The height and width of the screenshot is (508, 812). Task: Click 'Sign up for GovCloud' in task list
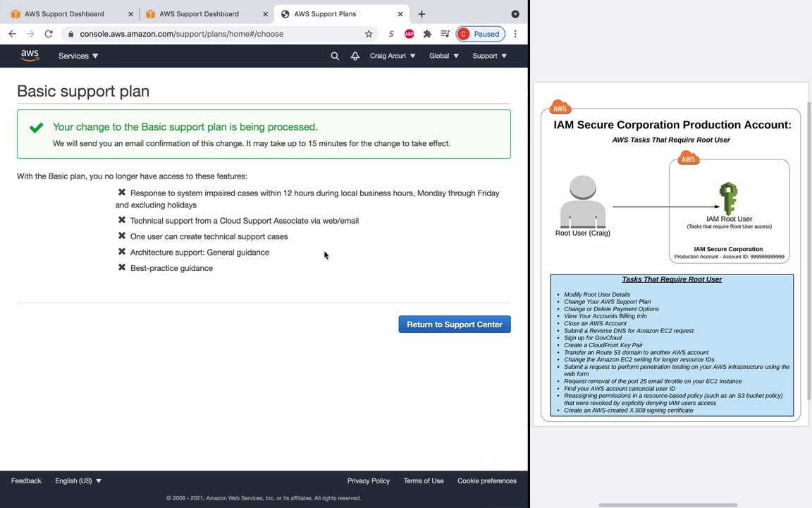tap(593, 337)
